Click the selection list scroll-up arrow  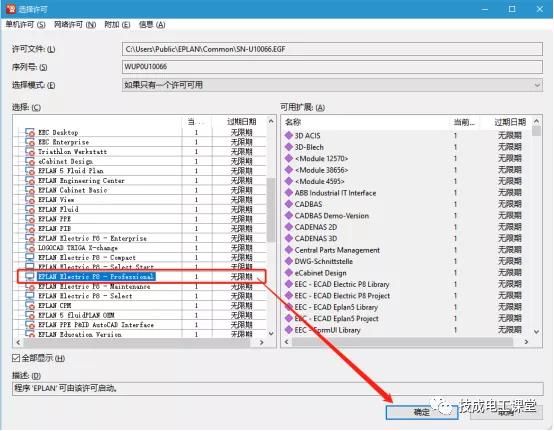[x=271, y=121]
